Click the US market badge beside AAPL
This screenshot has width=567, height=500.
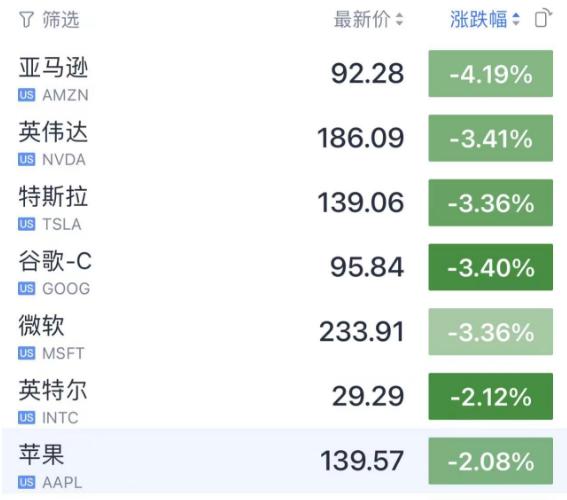click(26, 482)
